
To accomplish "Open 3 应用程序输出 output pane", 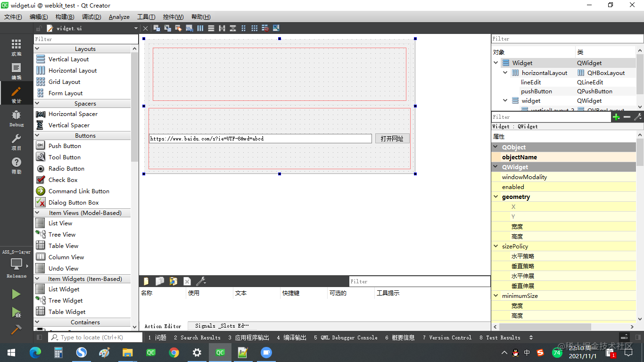I will 248,337.
